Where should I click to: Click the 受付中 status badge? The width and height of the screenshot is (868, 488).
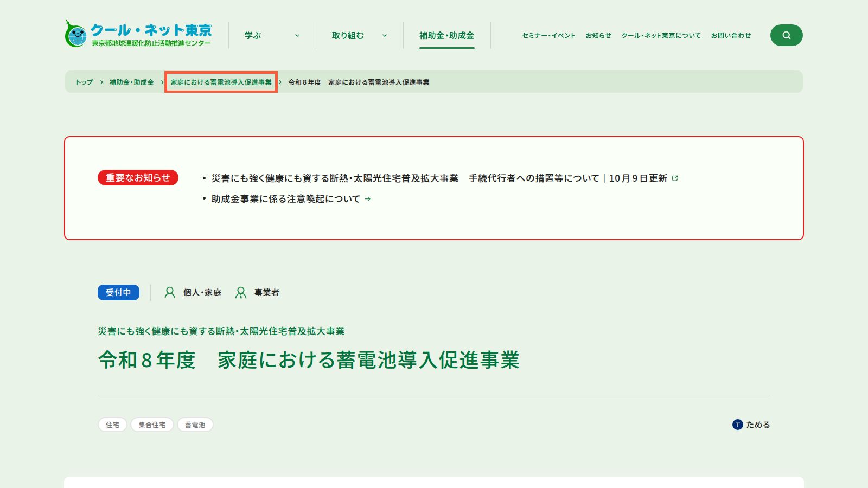(x=118, y=292)
